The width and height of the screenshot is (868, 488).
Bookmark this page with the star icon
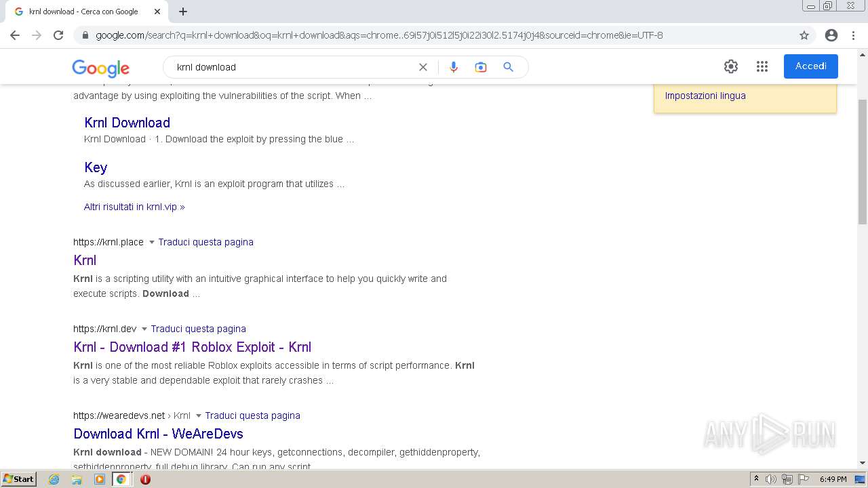pos(804,35)
